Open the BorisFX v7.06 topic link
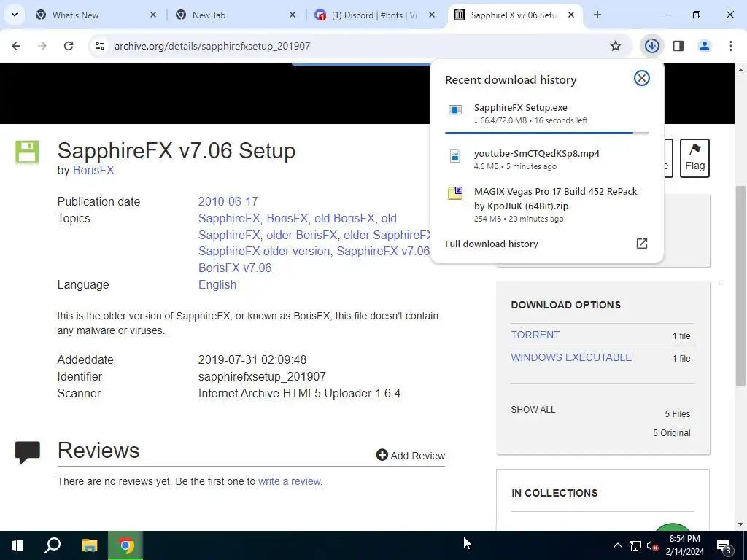 pyautogui.click(x=235, y=268)
